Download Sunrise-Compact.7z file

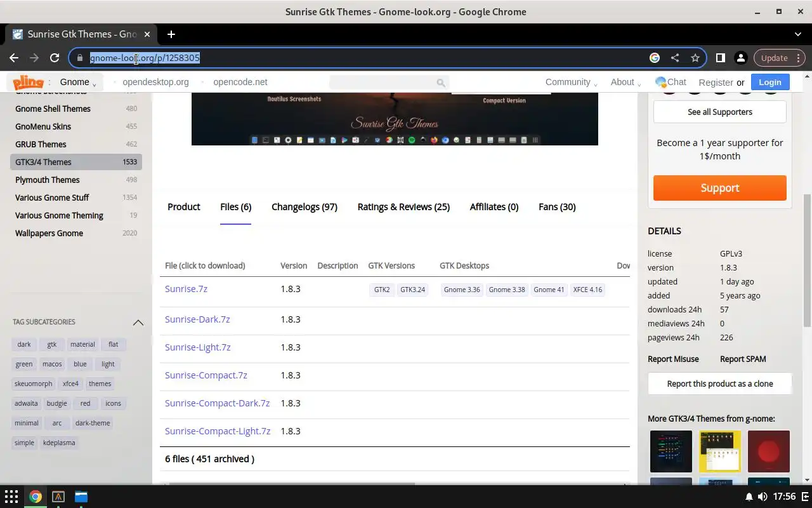(206, 375)
